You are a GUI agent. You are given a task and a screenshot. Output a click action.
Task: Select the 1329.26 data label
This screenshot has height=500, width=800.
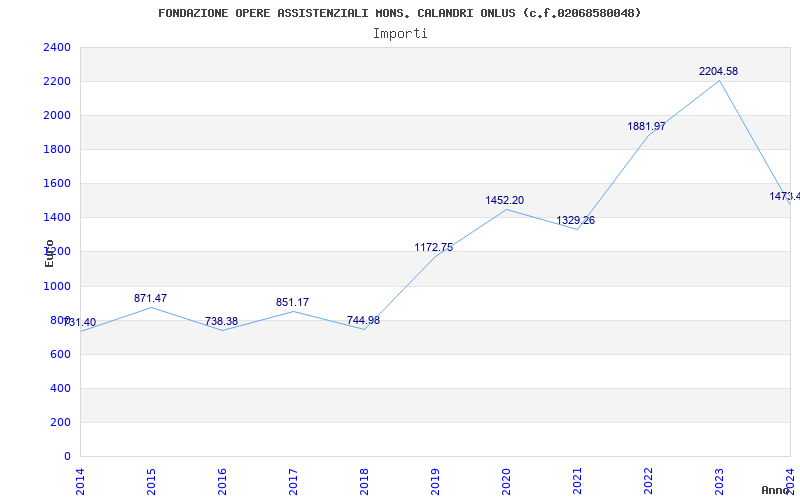coord(576,220)
